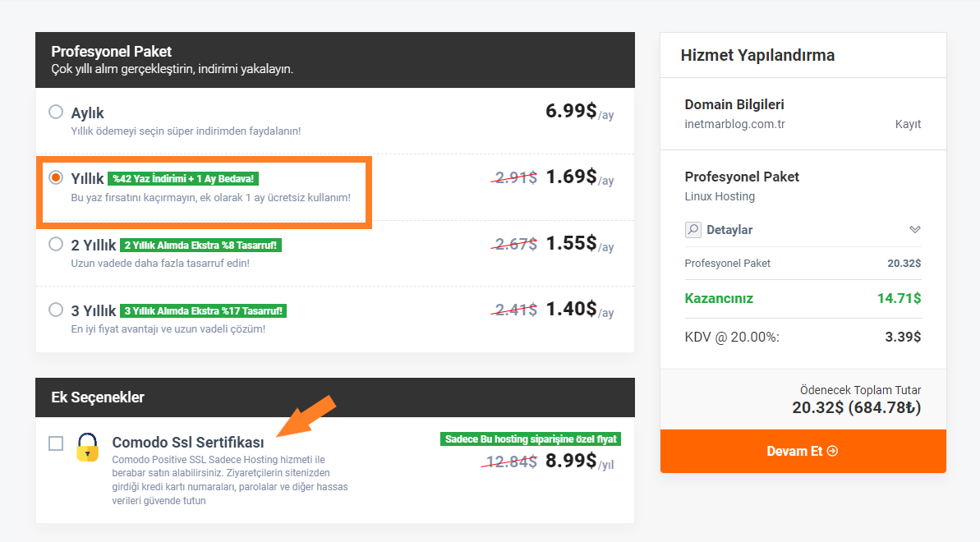Select the Aylık billing radio button
Viewport: 980px width, 542px height.
coord(56,112)
